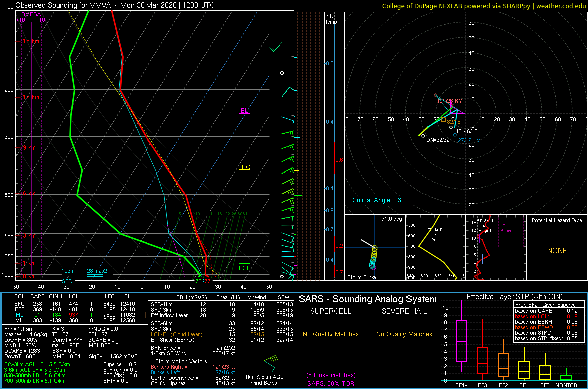Image resolution: width=588 pixels, height=389 pixels.
Task: Click the 'DN=62/32' hodograph label
Action: tap(438, 140)
